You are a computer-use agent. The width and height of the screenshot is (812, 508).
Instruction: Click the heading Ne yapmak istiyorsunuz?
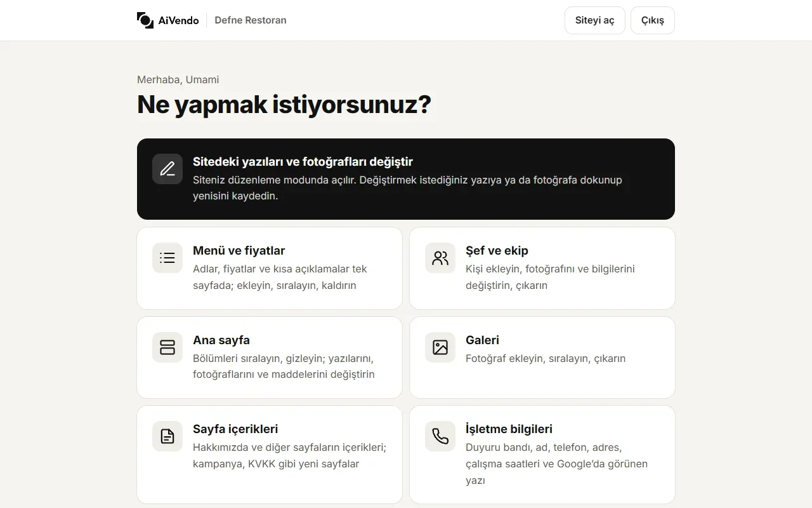(x=284, y=104)
